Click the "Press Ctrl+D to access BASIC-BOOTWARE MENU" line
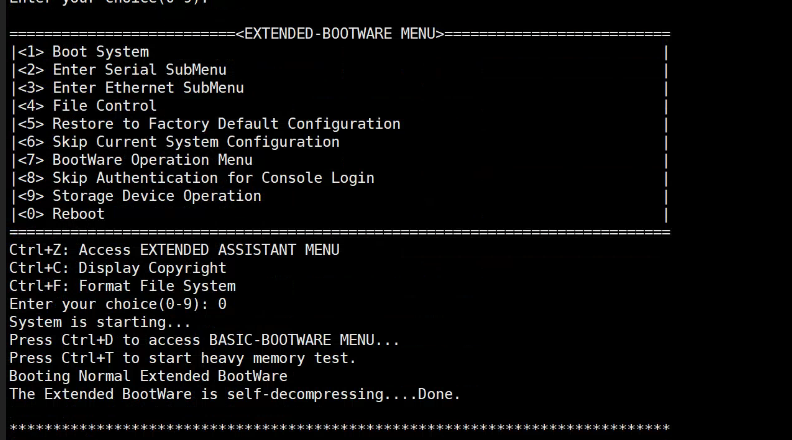This screenshot has height=440, width=792. coord(204,340)
